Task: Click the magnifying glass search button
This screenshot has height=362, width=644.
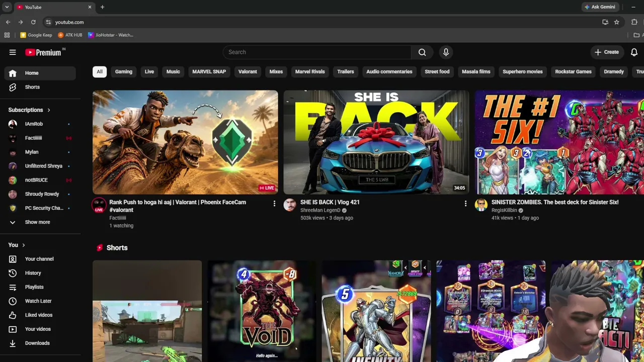Action: (422, 52)
